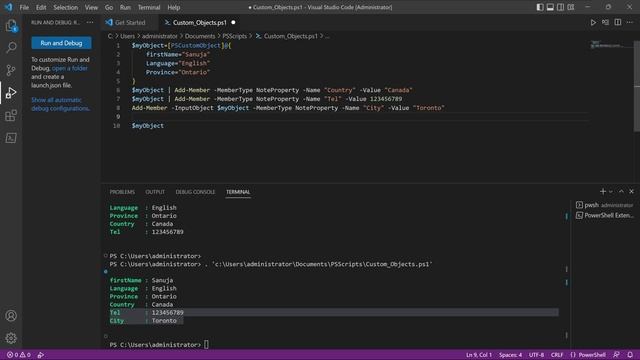
Task: Switch to the Get Started tab
Action: click(x=129, y=22)
